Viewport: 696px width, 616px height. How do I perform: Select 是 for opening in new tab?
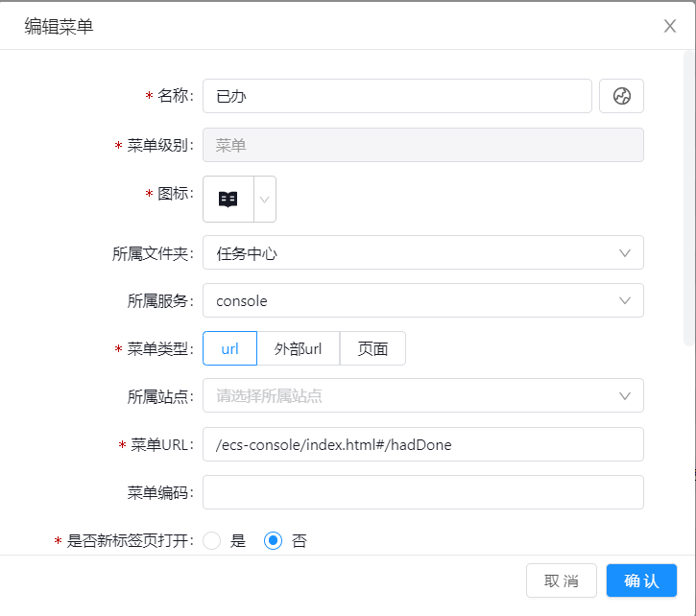pos(213,540)
